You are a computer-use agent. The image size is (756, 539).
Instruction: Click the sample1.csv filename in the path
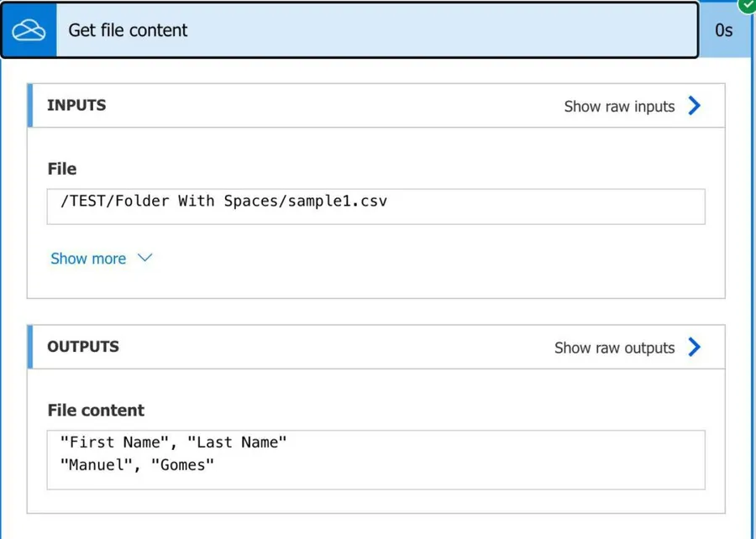click(339, 201)
